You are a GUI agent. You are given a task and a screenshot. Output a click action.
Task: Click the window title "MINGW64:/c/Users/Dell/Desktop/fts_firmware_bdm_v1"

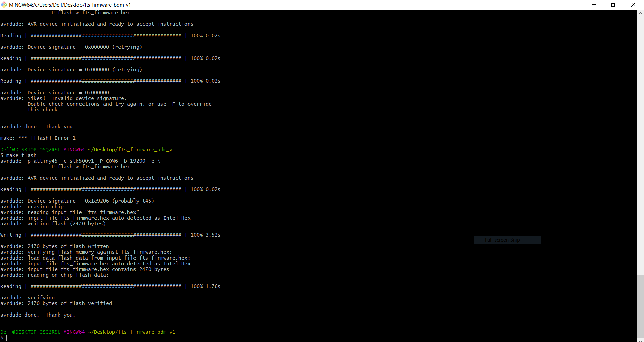[70, 5]
